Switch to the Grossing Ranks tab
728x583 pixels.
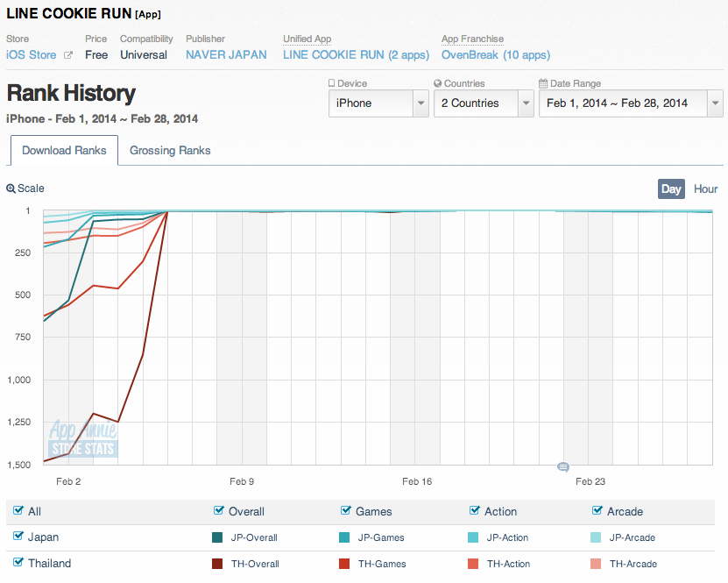pos(170,151)
